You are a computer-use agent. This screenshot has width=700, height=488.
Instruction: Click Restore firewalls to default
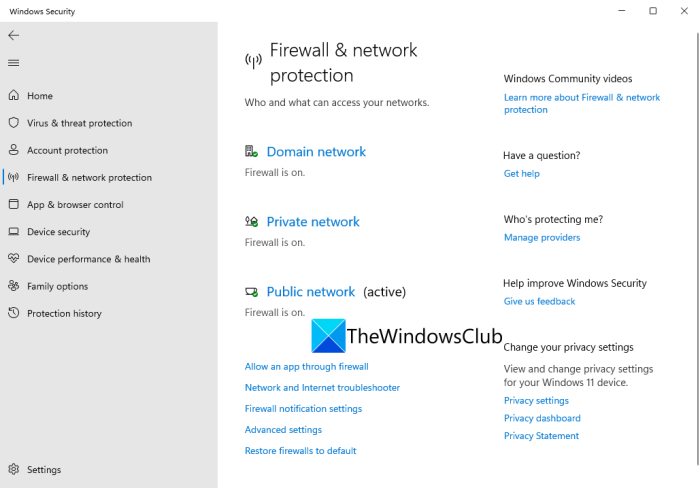[300, 451]
